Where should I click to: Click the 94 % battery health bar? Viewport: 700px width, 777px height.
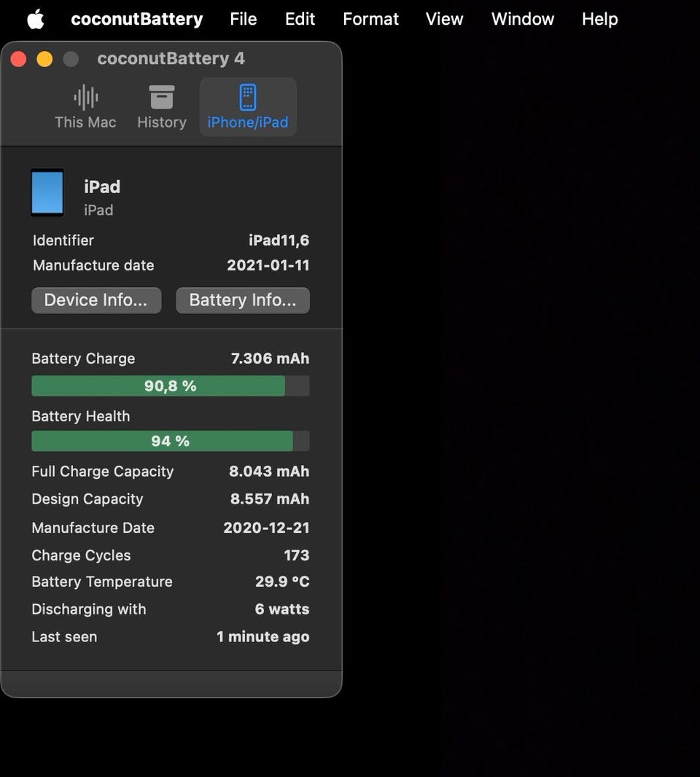tap(171, 441)
